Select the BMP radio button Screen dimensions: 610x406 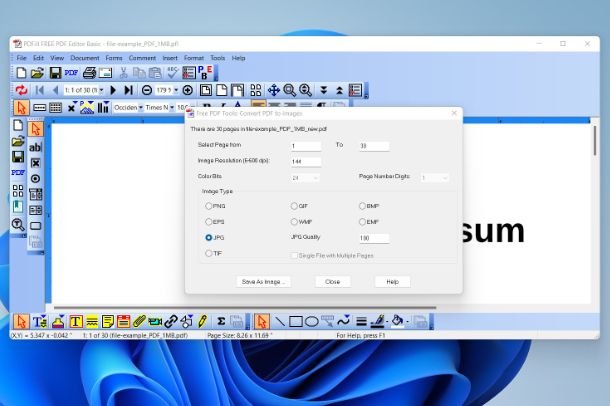click(362, 206)
